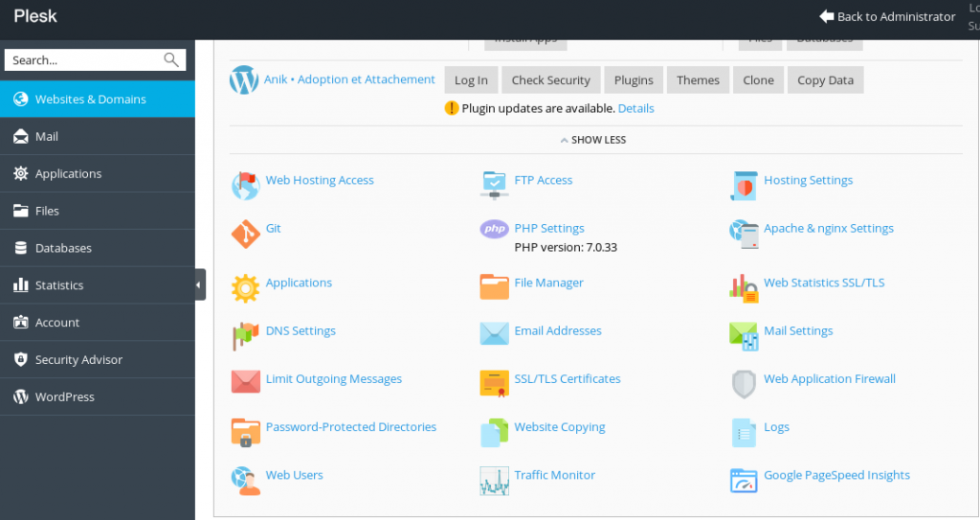980x520 pixels.
Task: Open Files in the sidebar
Action: 98,211
